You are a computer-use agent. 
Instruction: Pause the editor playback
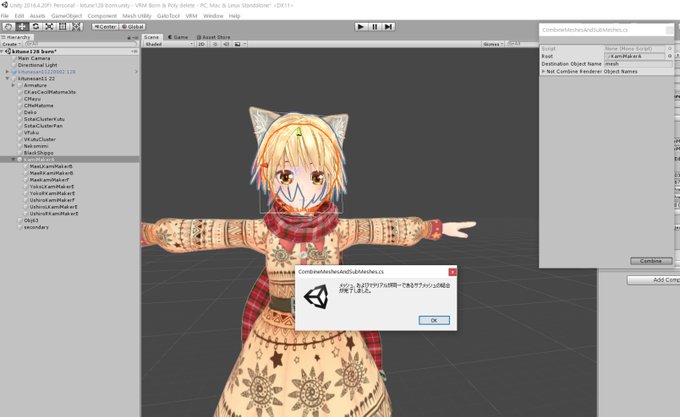click(374, 26)
